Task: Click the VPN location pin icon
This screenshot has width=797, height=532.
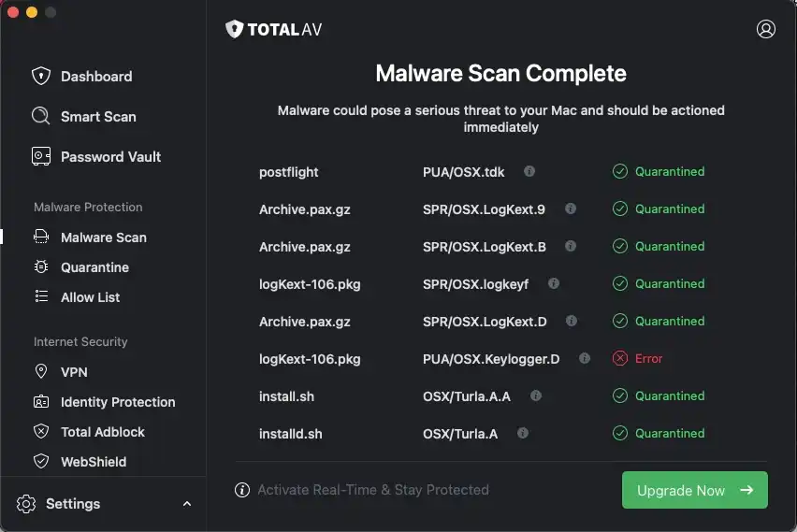Action: click(x=40, y=371)
